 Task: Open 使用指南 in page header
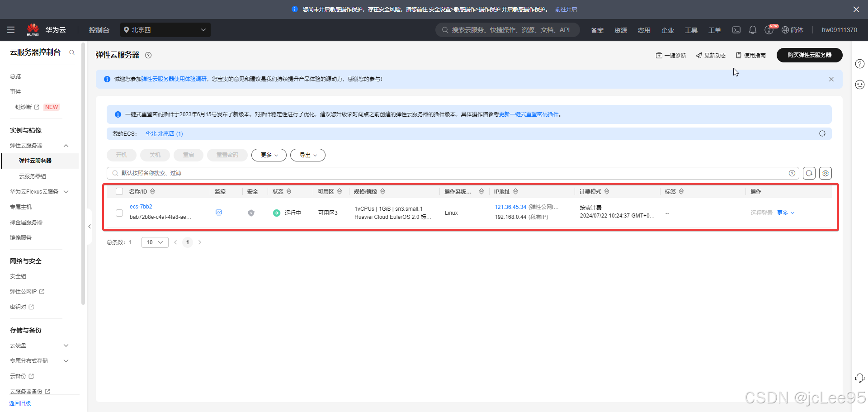tap(751, 55)
